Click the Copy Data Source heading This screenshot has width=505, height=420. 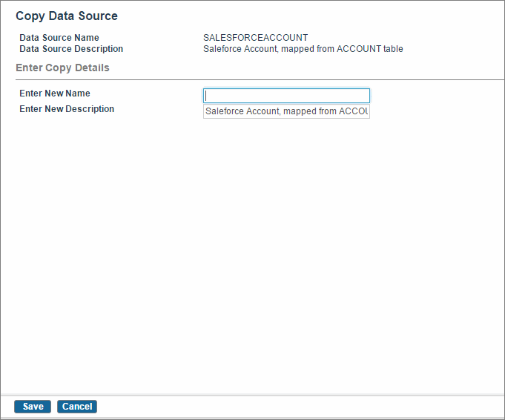(x=67, y=16)
